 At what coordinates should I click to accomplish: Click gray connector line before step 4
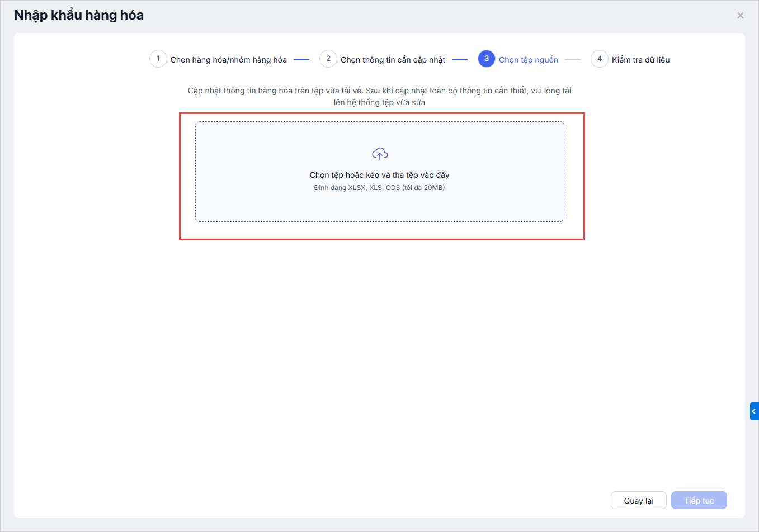click(573, 60)
